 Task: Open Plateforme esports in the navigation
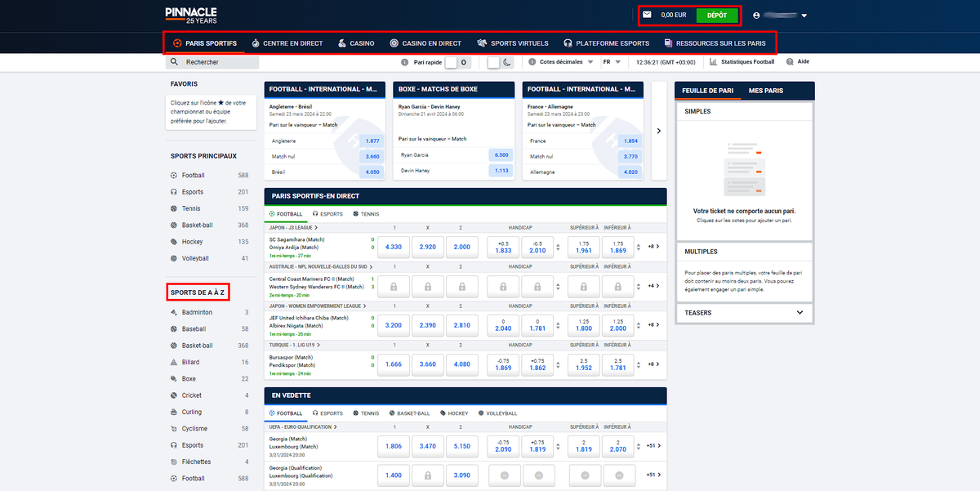tap(606, 43)
